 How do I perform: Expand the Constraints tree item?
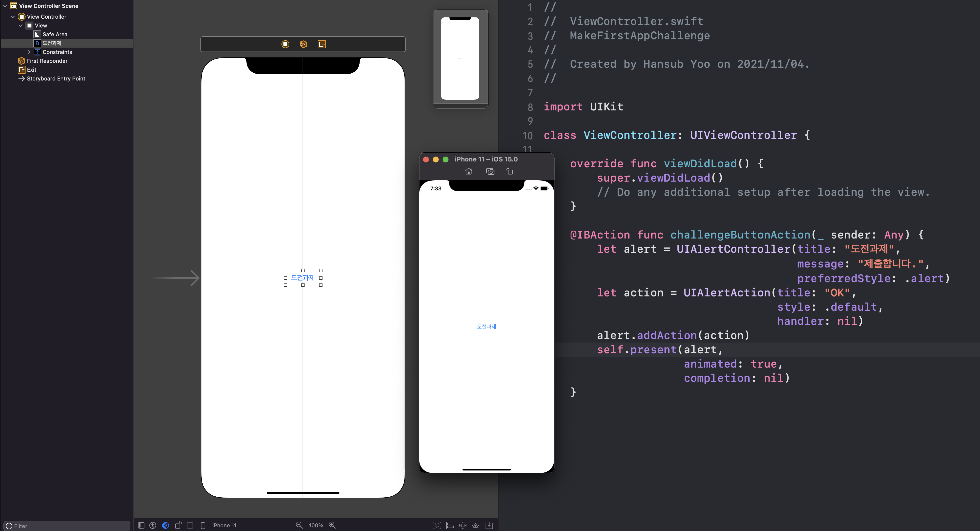[29, 52]
